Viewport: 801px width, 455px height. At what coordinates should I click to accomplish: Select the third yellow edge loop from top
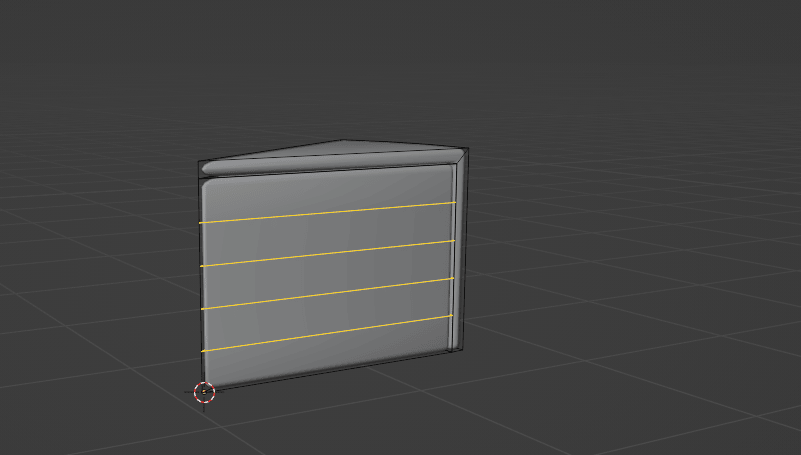pyautogui.click(x=328, y=294)
